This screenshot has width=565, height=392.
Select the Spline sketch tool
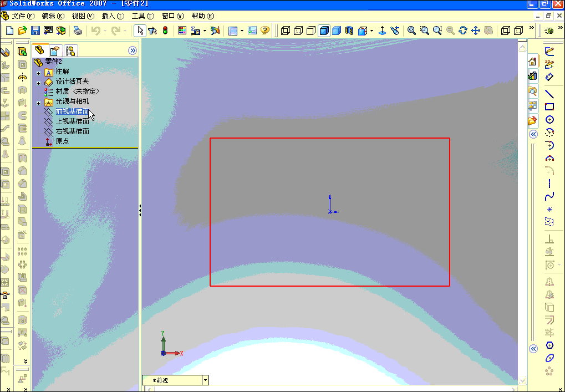pyautogui.click(x=549, y=197)
